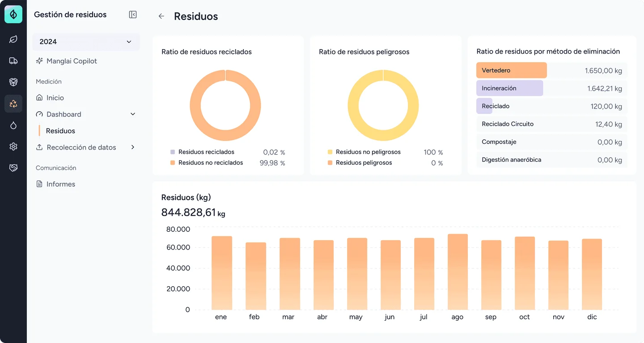644x343 pixels.
Task: Select the Reciclado Circuito method label
Action: tap(508, 124)
